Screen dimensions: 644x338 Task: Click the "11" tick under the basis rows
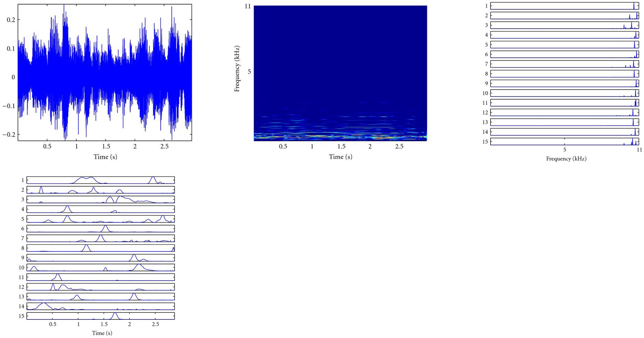click(x=639, y=150)
